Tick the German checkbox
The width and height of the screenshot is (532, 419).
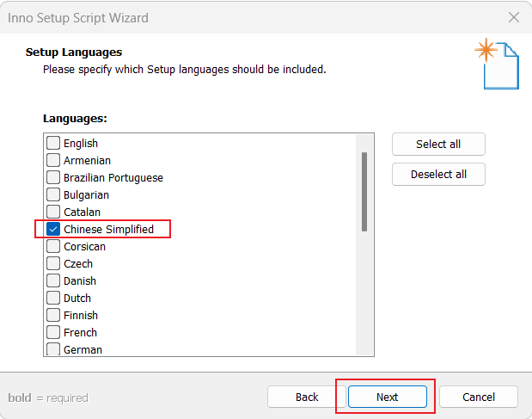tap(53, 349)
